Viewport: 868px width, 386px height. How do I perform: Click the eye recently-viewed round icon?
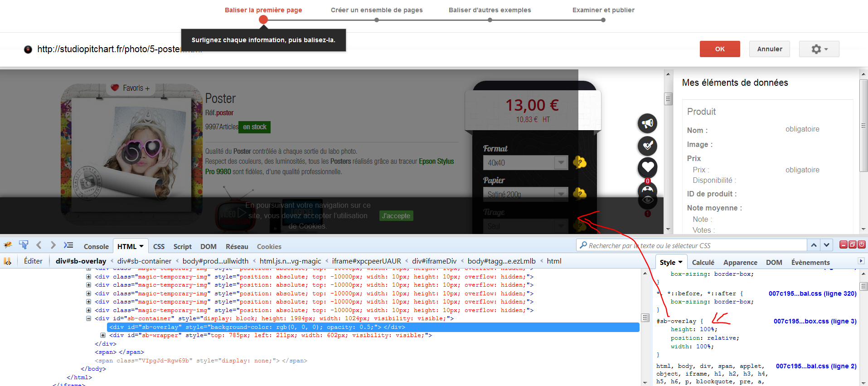[648, 200]
